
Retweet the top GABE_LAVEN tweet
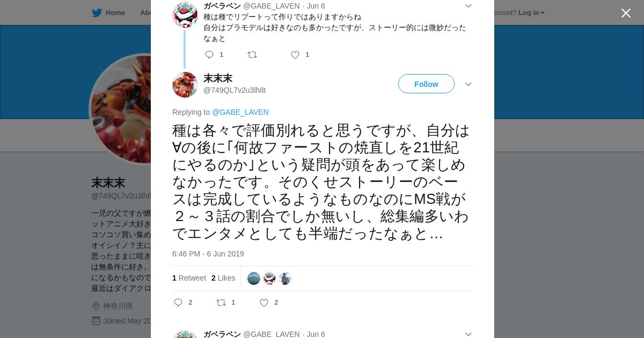[x=252, y=55]
